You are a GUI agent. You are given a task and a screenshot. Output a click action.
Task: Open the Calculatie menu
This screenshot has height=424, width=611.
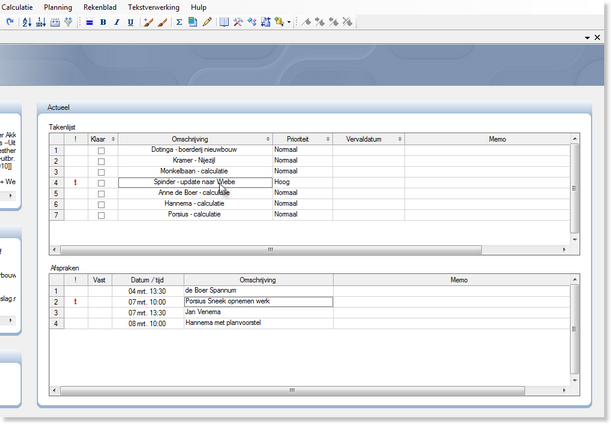point(17,7)
